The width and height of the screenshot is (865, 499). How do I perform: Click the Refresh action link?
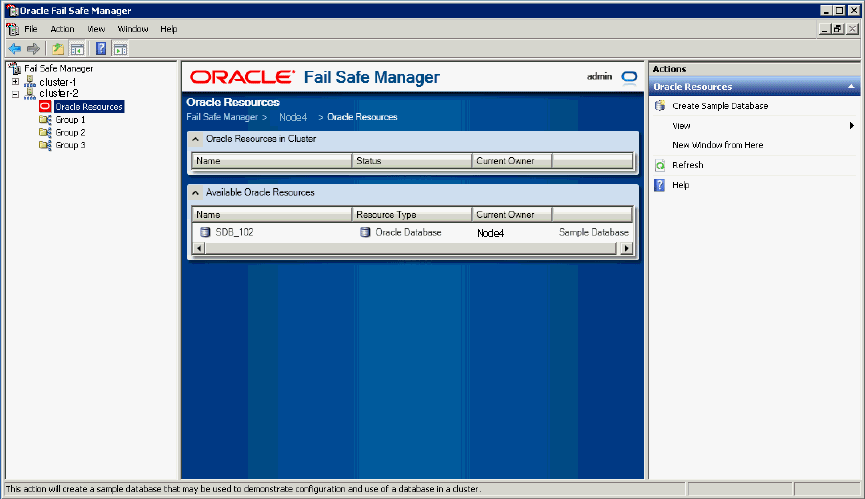(x=687, y=165)
